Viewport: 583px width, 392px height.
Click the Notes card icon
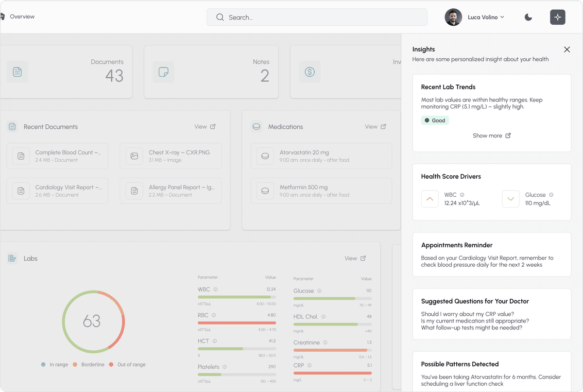click(x=163, y=72)
